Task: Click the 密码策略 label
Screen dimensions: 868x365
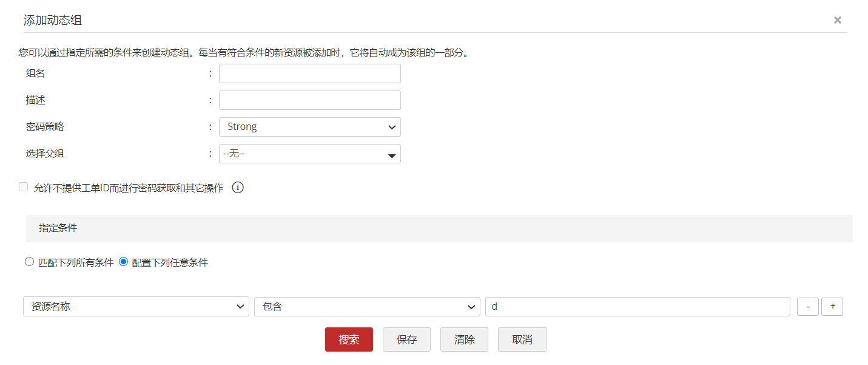Action: click(45, 127)
